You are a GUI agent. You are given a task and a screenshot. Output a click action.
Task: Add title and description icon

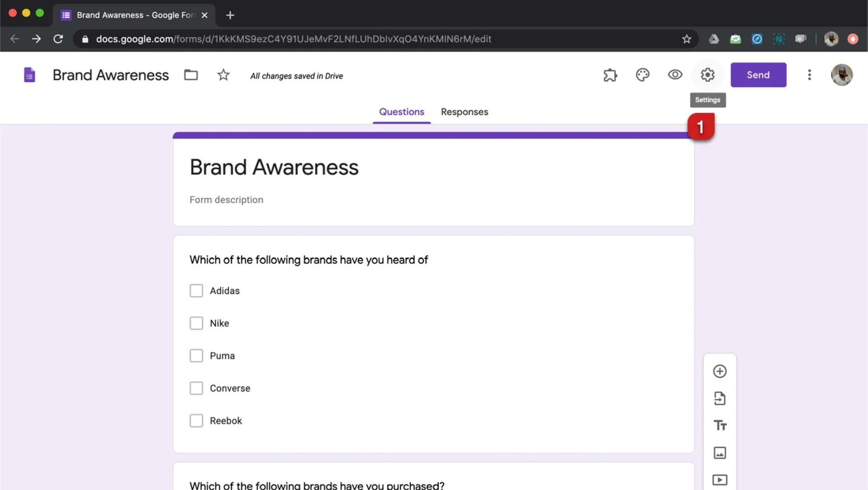[x=719, y=425]
